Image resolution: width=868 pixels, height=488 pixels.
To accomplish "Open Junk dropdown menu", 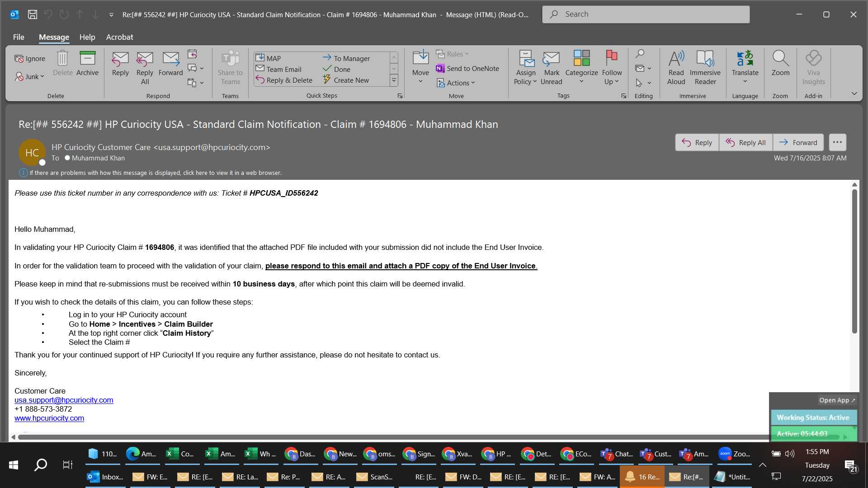I will coord(30,76).
